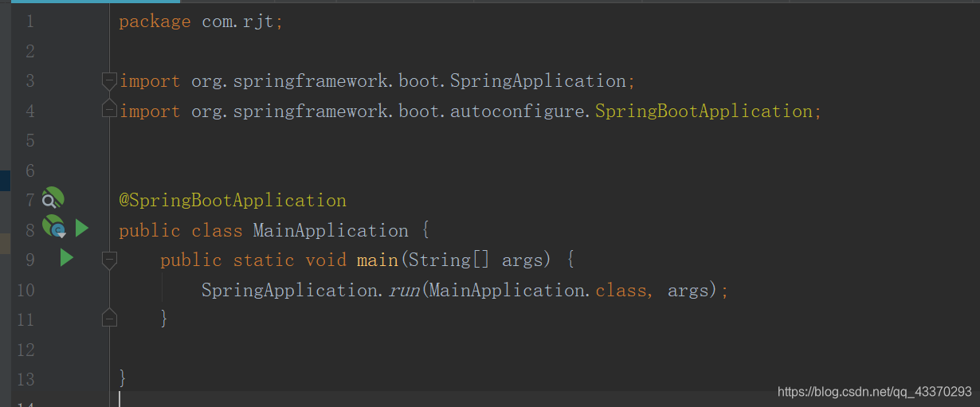
Task: Click line number 5 in the gutter
Action: tap(29, 141)
